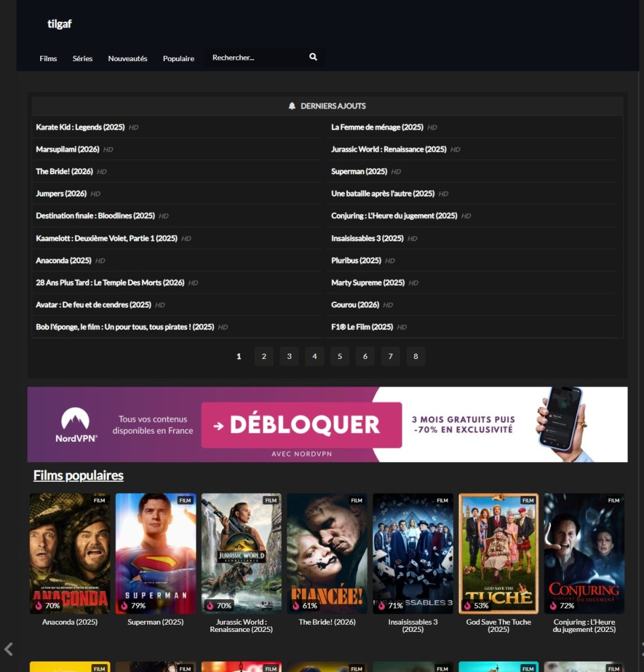Viewport: 644px width, 672px height.
Task: Click the FILM badge on Jurassic World poster
Action: point(270,500)
